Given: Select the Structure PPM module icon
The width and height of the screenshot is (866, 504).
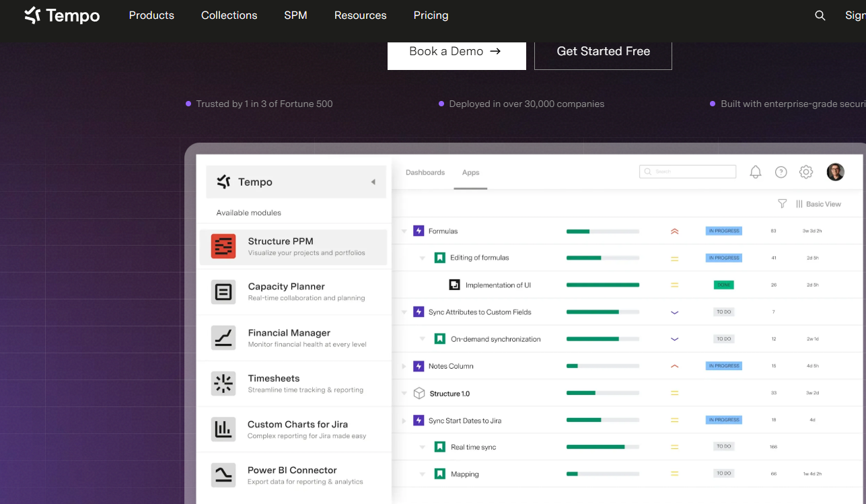Looking at the screenshot, I should (223, 246).
